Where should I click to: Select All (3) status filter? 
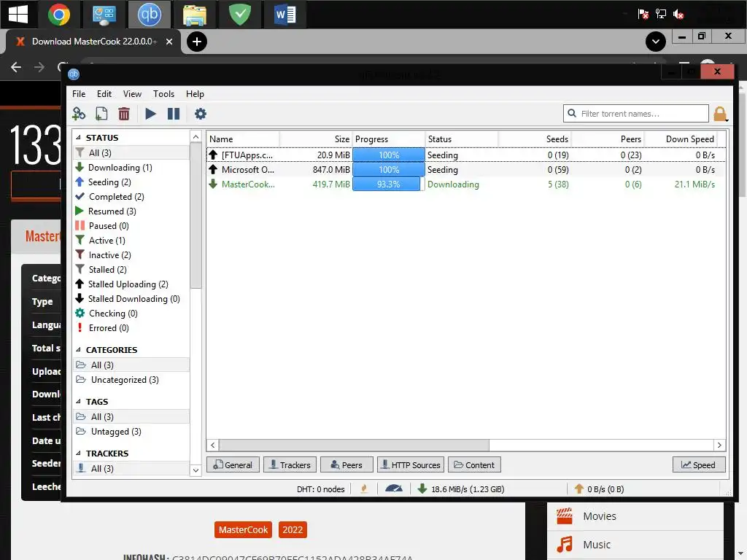pos(131,153)
